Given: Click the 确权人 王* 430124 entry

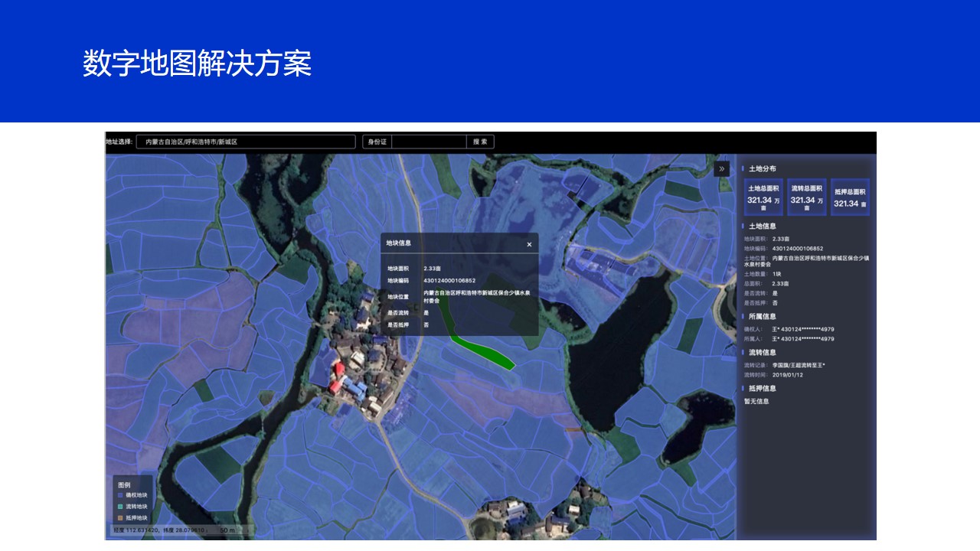Looking at the screenshot, I should pyautogui.click(x=789, y=329).
